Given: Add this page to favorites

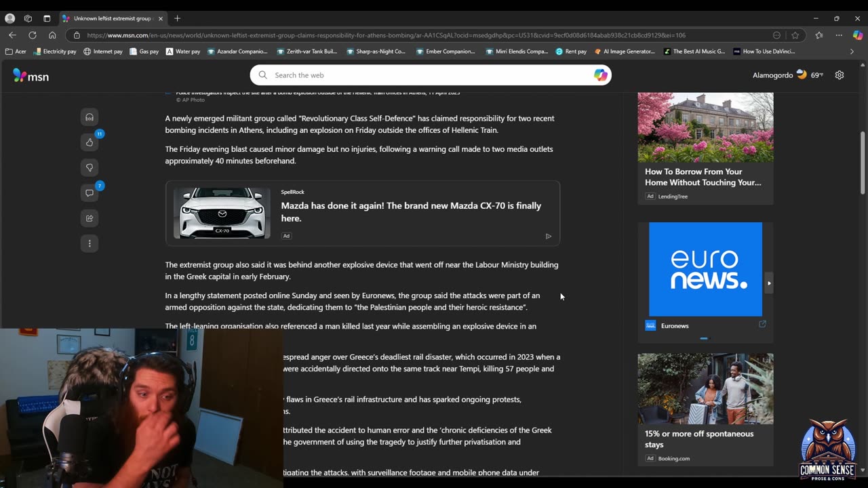Looking at the screenshot, I should 795,35.
